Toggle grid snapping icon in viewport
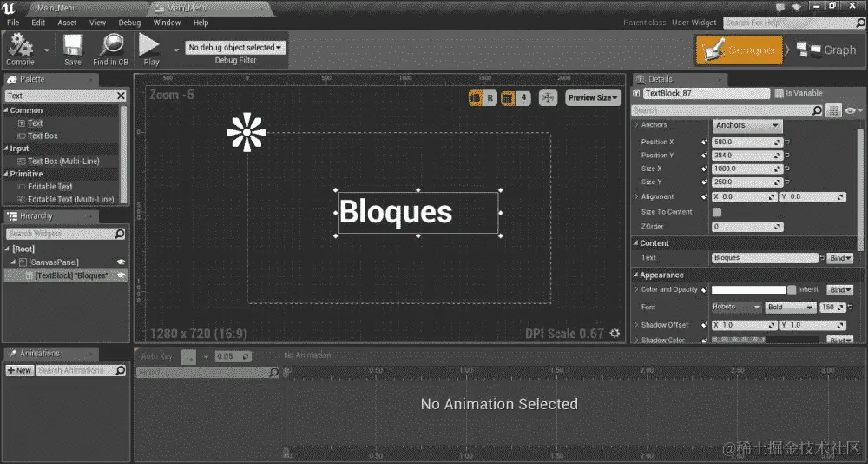 click(x=507, y=98)
